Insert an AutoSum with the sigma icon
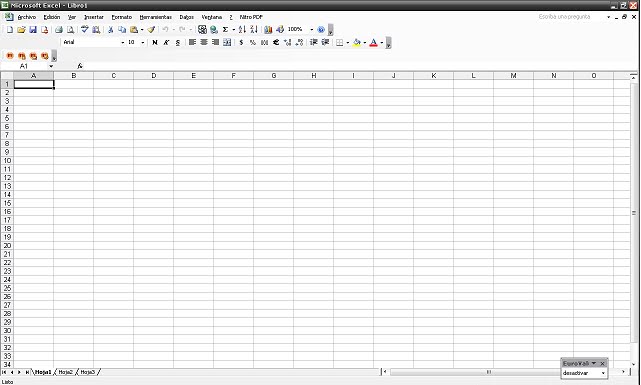Screen dimensions: 641x385 [225, 29]
